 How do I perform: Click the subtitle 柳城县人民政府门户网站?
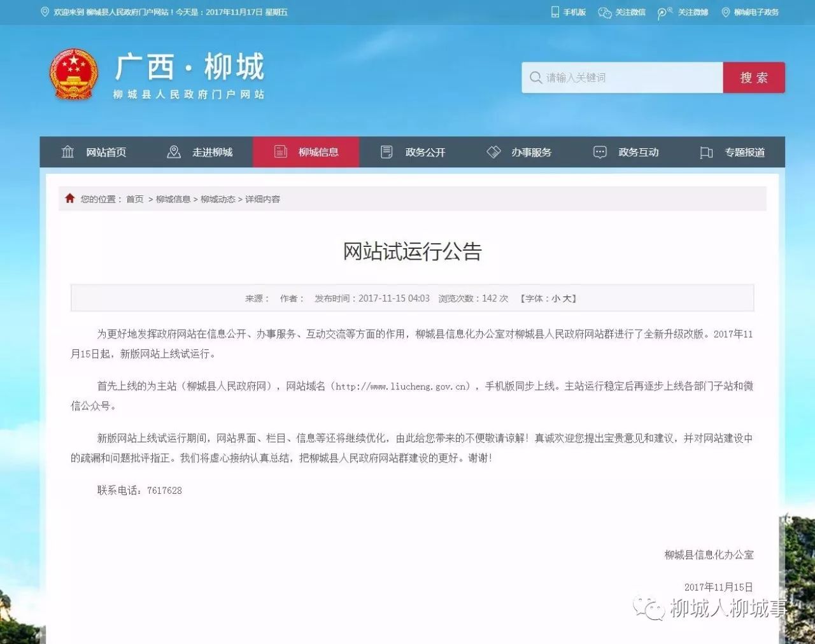point(188,94)
